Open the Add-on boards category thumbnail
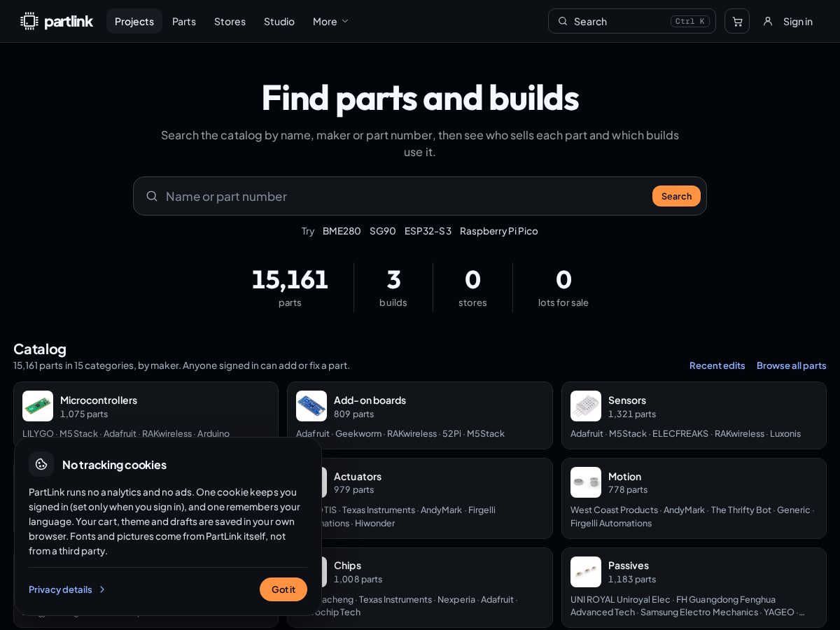Screen dimensions: 840x630 (x=311, y=406)
